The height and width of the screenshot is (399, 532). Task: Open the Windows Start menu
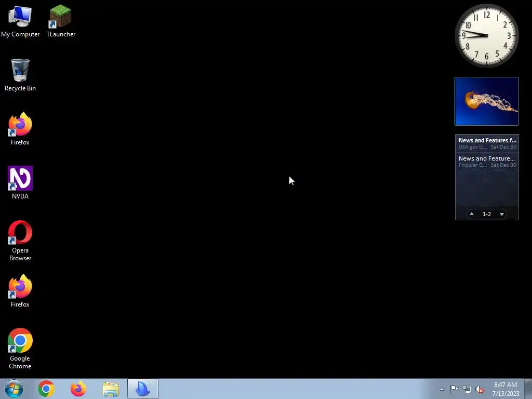click(x=14, y=389)
